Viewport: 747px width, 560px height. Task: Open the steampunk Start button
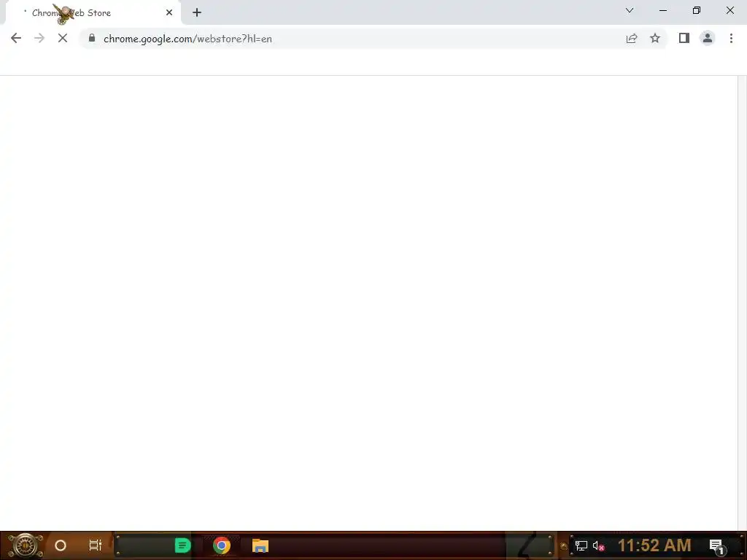click(26, 545)
